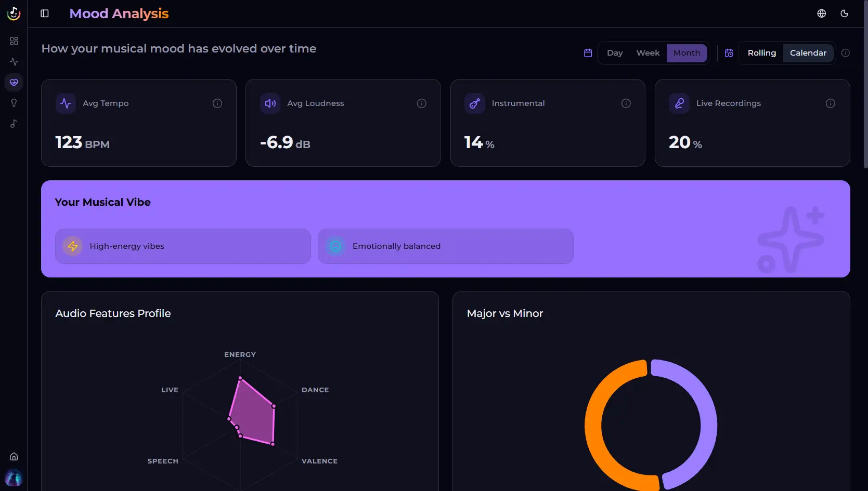Screen dimensions: 868x491
Task: Click the Audio Features Profile heading
Action: click(113, 313)
